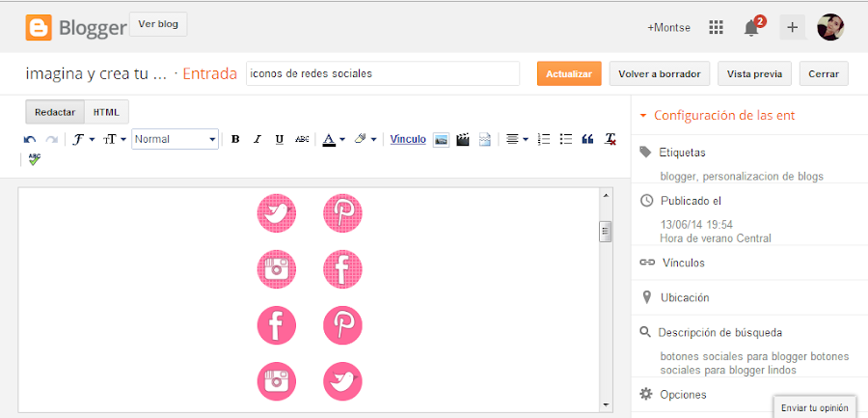Click Volver a borrador
The height and width of the screenshot is (418, 868).
pyautogui.click(x=660, y=73)
